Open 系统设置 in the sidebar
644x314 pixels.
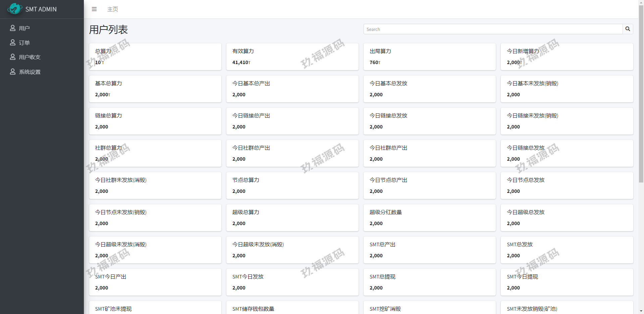30,72
